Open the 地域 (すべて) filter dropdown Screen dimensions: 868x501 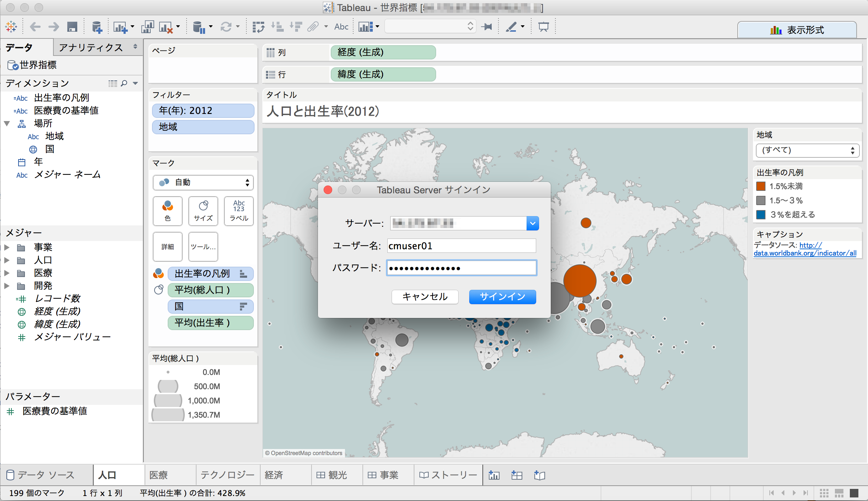(807, 150)
